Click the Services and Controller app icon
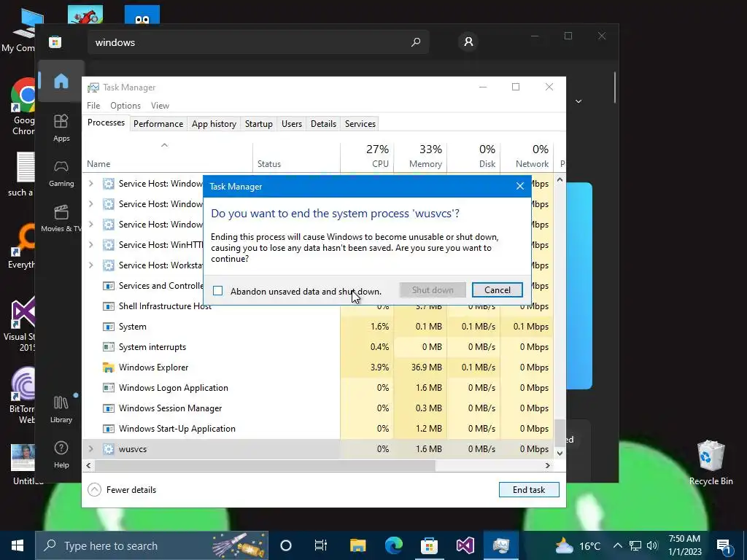 pyautogui.click(x=109, y=286)
